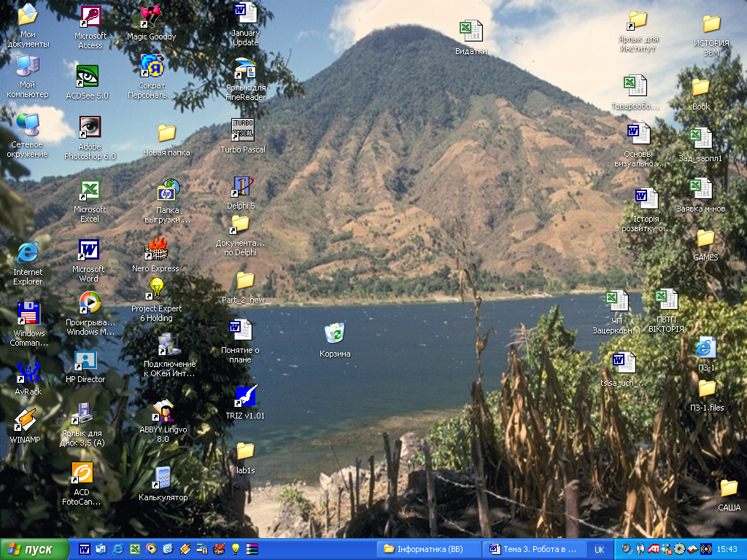Launch Internet Explorer from Quick Launch
The width and height of the screenshot is (747, 560).
(x=117, y=549)
